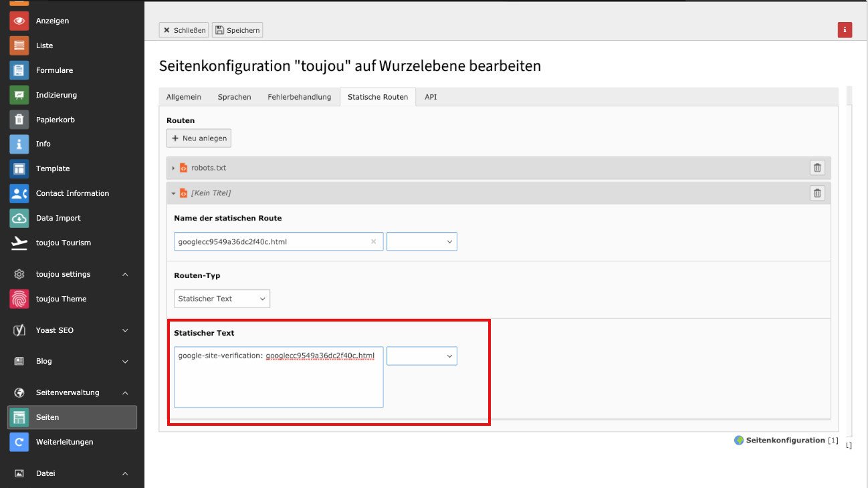Click the toujou Theme fingerprint icon

click(x=19, y=299)
